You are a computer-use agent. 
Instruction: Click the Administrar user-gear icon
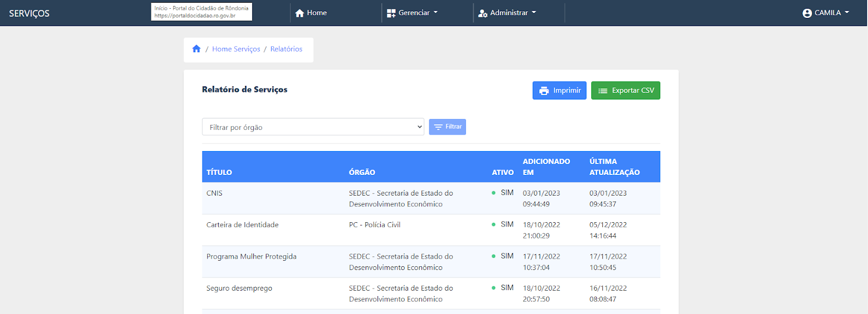point(483,13)
